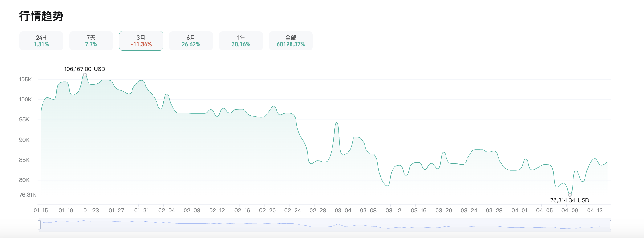Click the 01-15 date axis label

point(41,211)
